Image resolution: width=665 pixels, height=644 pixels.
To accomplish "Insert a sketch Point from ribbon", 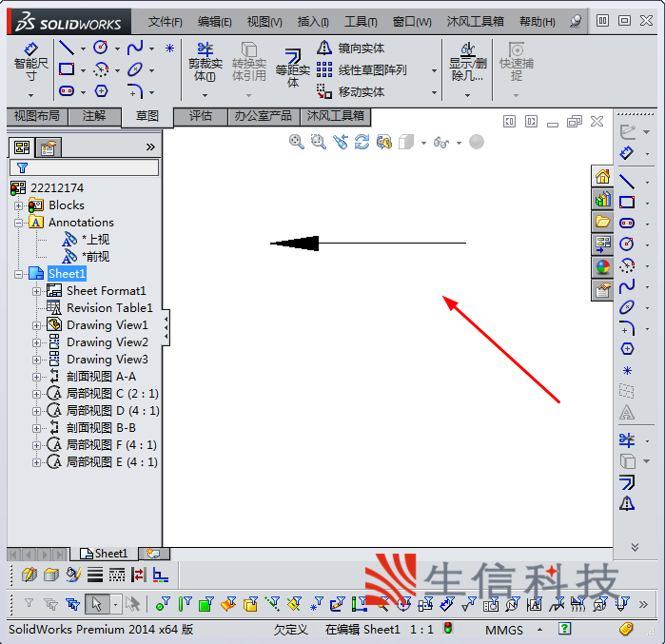I will 169,48.
